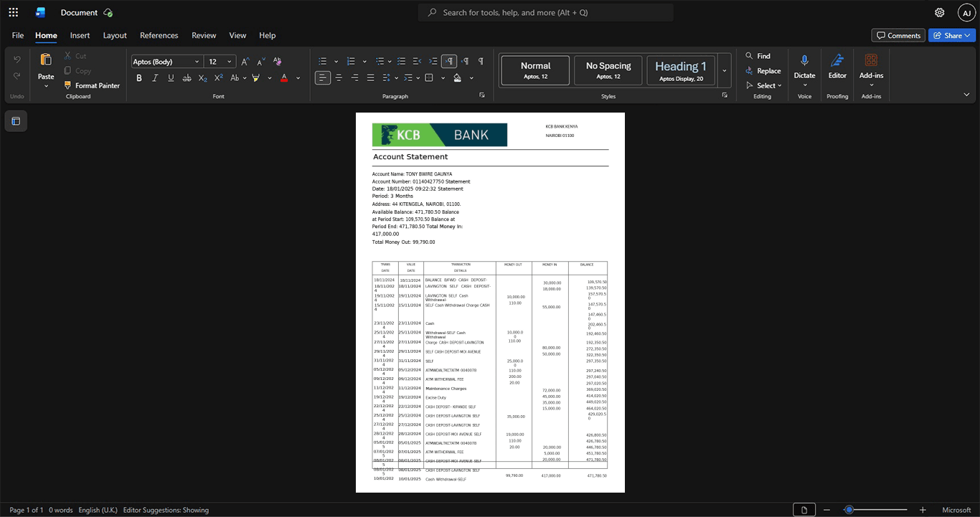Switch to the Insert tab
Screen dimensions: 980x517
click(x=80, y=35)
